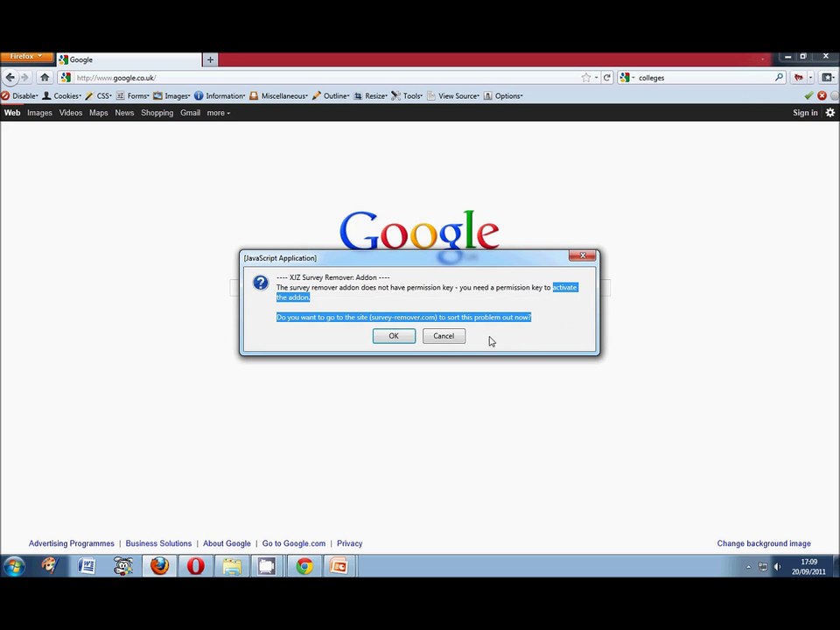Viewport: 840px width, 630px height.
Task: Click the volume speaker tray icon
Action: (777, 567)
